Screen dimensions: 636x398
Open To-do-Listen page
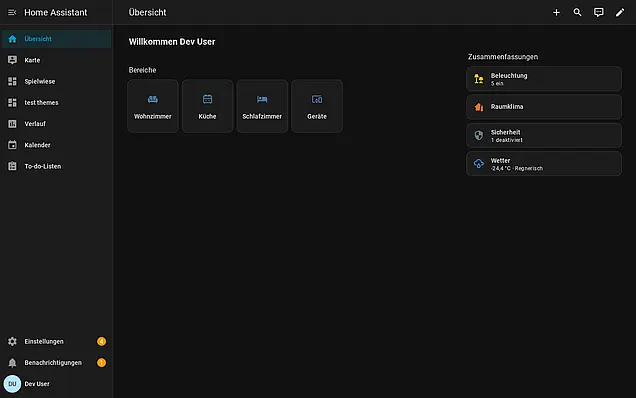56,166
